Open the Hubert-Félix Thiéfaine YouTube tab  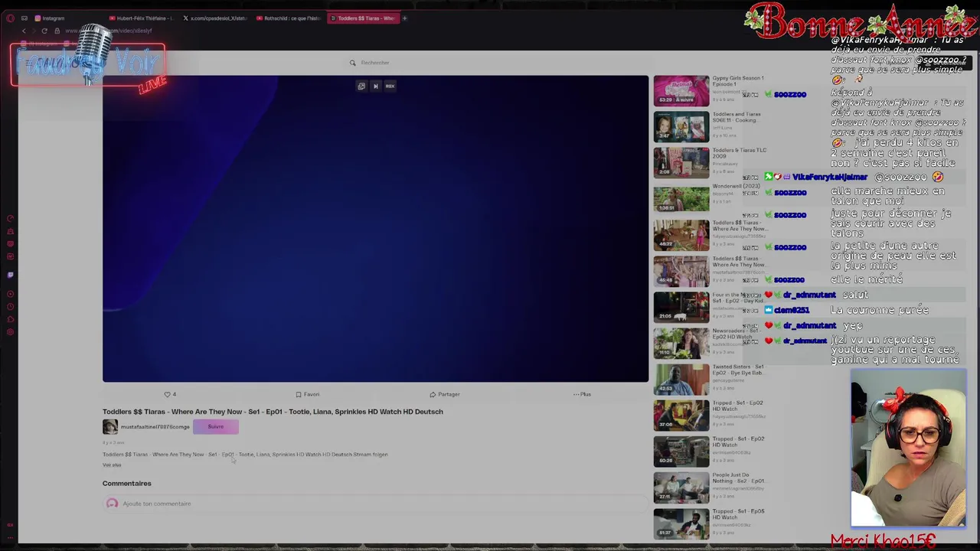pos(141,18)
